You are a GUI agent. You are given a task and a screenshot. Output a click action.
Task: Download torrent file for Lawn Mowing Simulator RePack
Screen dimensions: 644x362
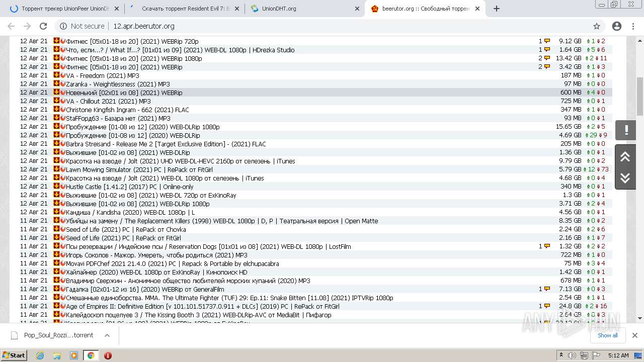tap(56, 169)
